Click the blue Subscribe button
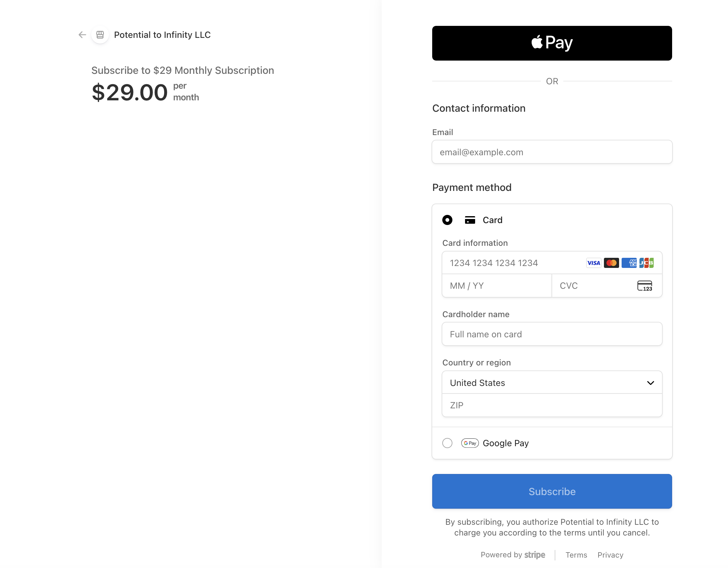Viewport: 728px width, 568px height. [552, 491]
